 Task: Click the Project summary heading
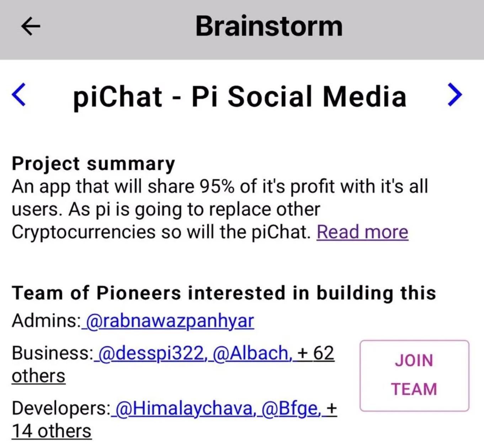click(x=93, y=163)
